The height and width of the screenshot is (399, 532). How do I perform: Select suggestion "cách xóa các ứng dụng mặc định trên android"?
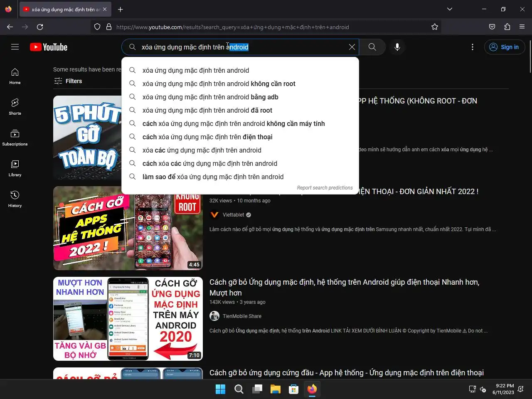[x=240, y=163]
